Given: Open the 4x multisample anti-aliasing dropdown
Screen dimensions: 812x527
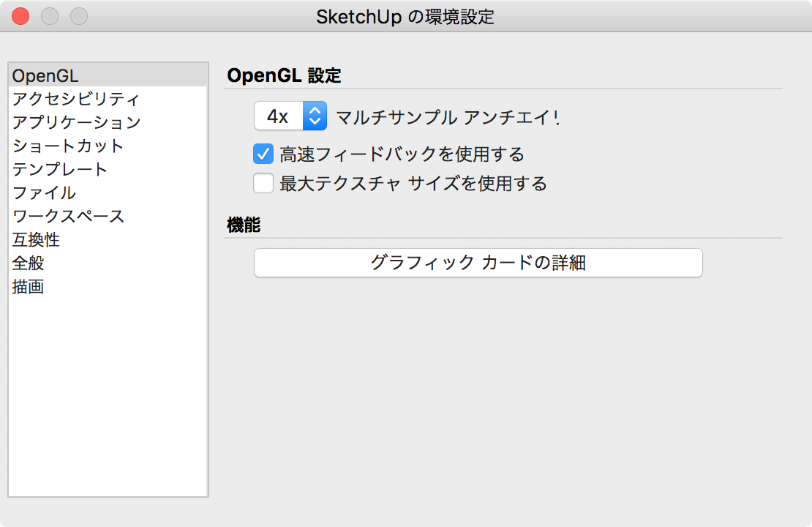Looking at the screenshot, I should coord(290,116).
